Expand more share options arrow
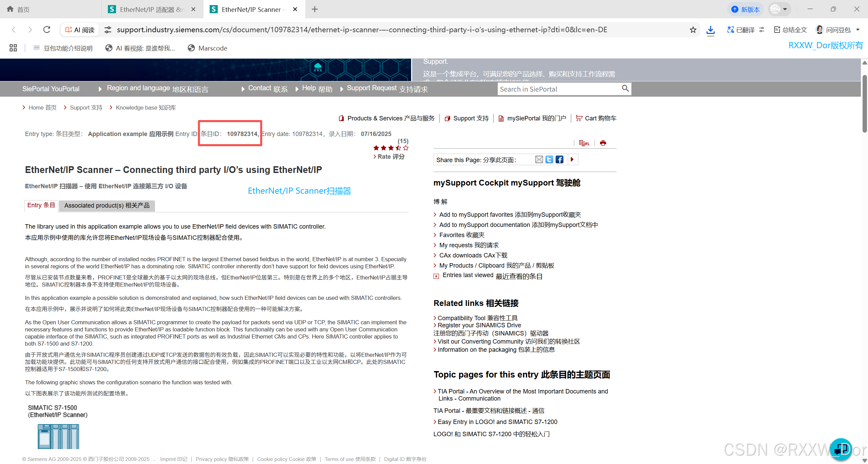The height and width of the screenshot is (464, 868). pos(572,159)
